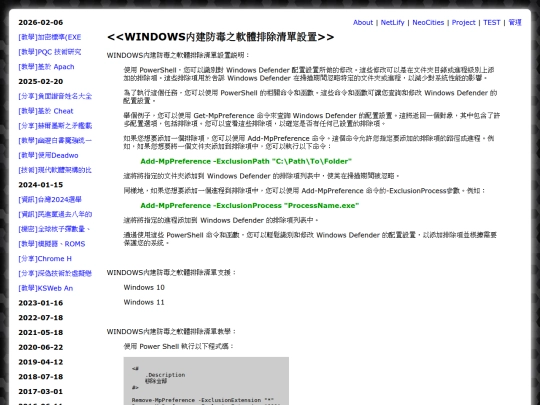Image resolution: width=540 pixels, height=405 pixels.
Task: Visit the NeoCities link
Action: pyautogui.click(x=428, y=22)
